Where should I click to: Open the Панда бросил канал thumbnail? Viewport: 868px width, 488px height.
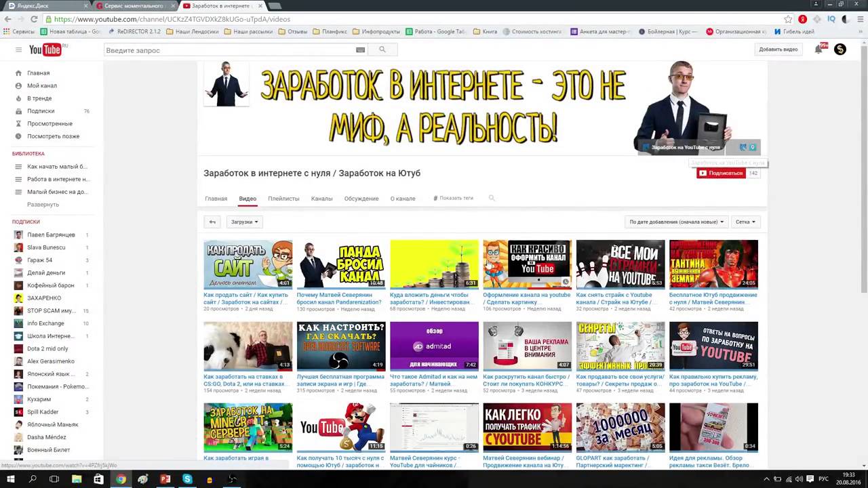tap(341, 264)
